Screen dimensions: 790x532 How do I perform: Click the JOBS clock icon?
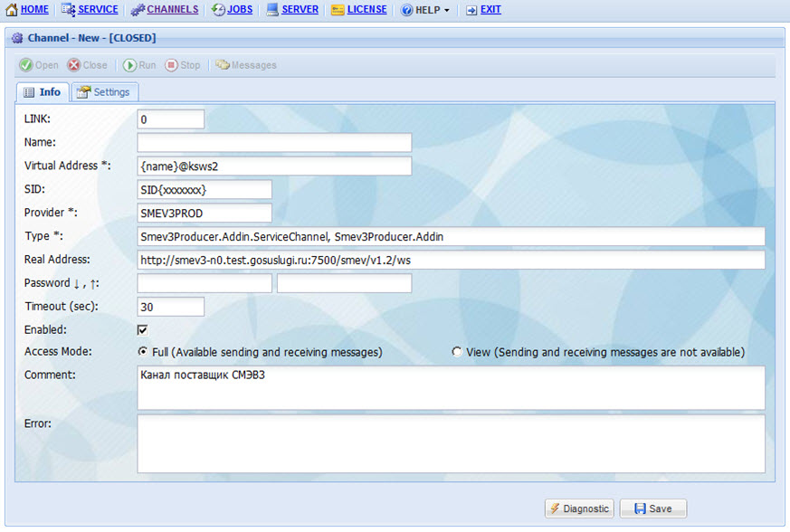click(218, 10)
